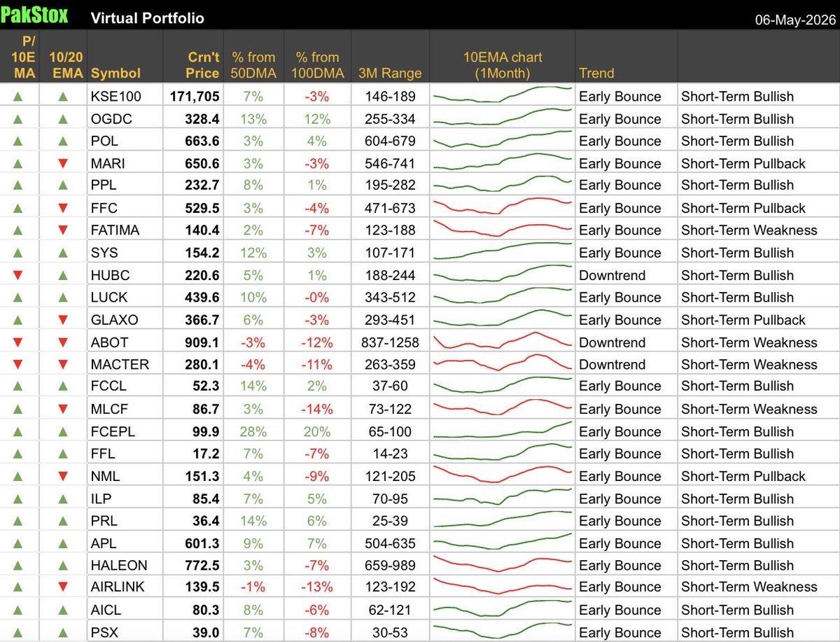Click the PRL symbol cell

tap(104, 521)
